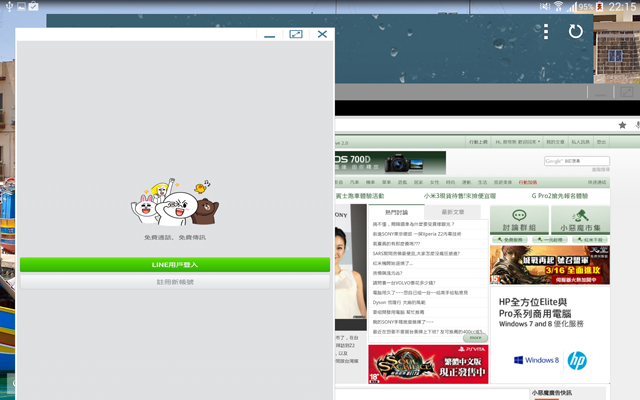This screenshot has height=400, width=640.
Task: Click the EOS 700D camera banner
Action: 390,163
